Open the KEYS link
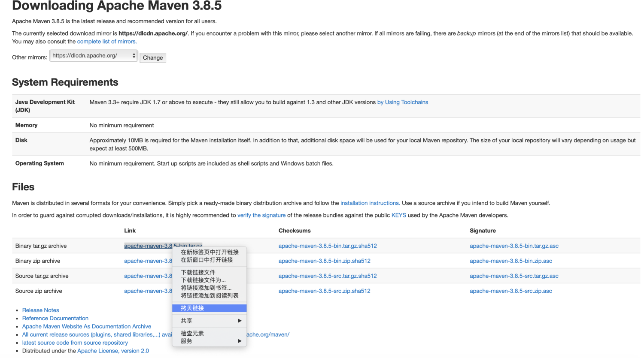The height and width of the screenshot is (358, 644). pyautogui.click(x=399, y=215)
